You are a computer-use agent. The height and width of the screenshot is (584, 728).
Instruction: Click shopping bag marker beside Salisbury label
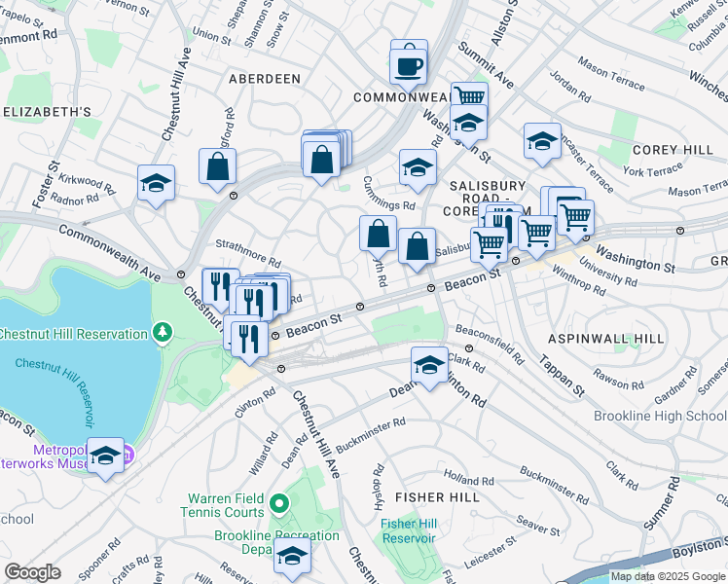click(417, 248)
